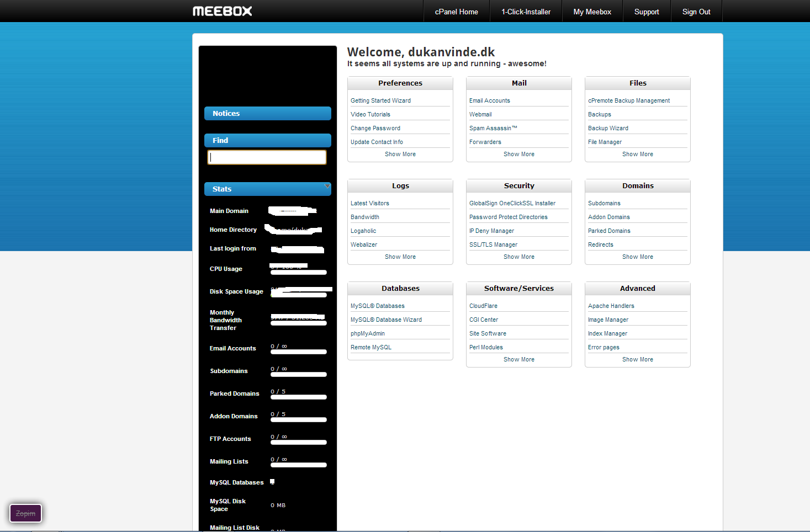Screen dimensions: 810x532
Task: Click the Meebox logo
Action: click(x=222, y=11)
